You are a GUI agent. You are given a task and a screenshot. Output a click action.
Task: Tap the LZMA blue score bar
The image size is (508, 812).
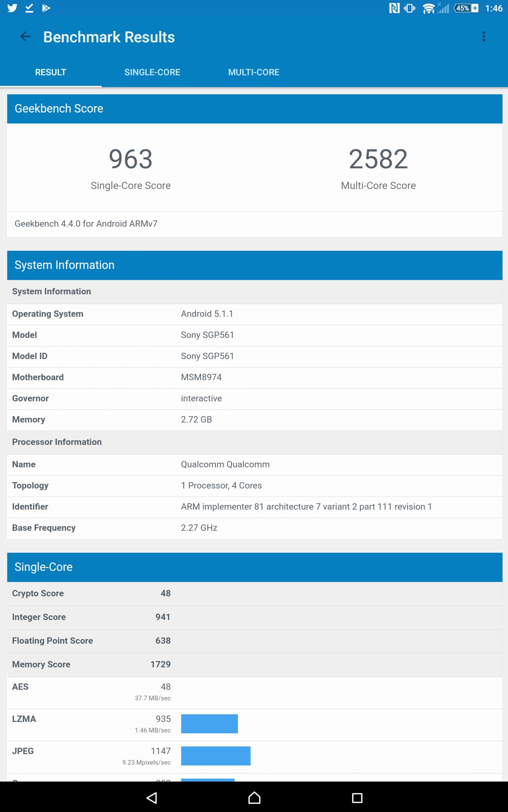[x=210, y=724]
